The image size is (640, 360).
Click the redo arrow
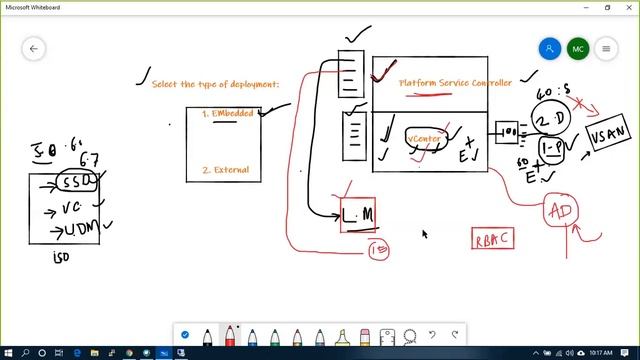(x=455, y=335)
